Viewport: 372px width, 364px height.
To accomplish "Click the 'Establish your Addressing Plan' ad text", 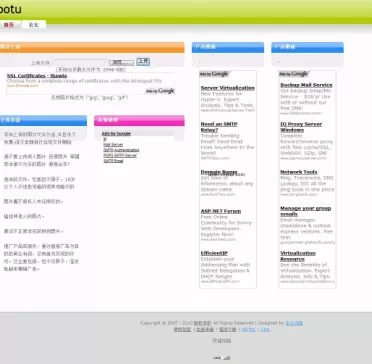I will pyautogui.click(x=226, y=268).
